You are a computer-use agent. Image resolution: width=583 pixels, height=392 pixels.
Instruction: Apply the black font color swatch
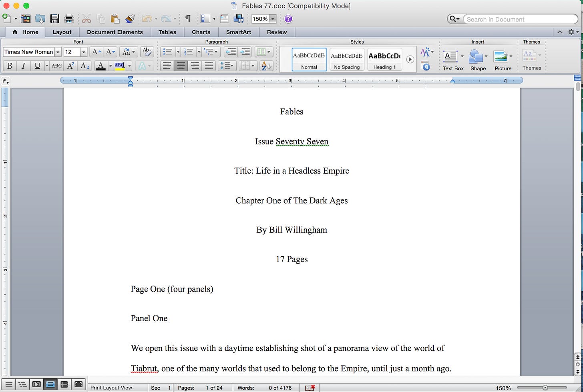[x=101, y=66]
